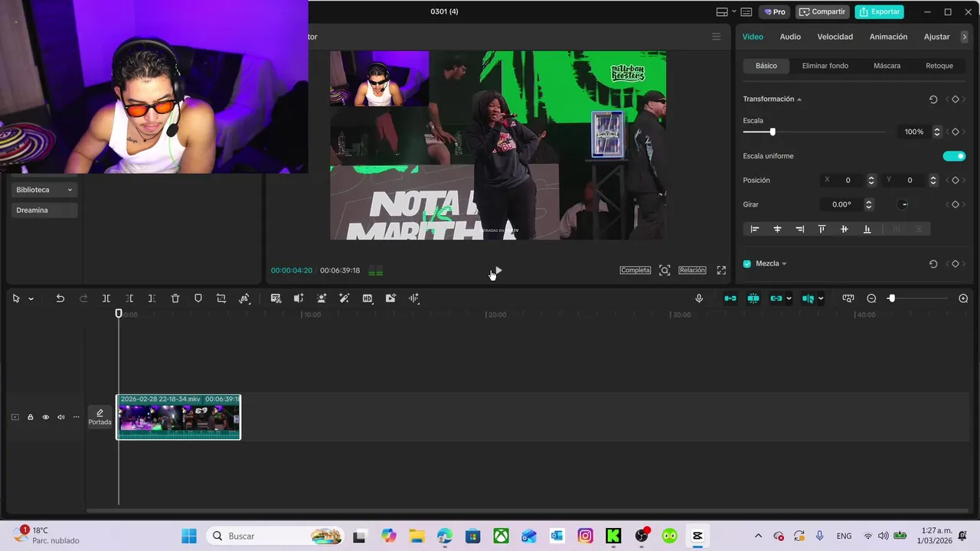Show more inspector tabs with arrow

click(964, 37)
